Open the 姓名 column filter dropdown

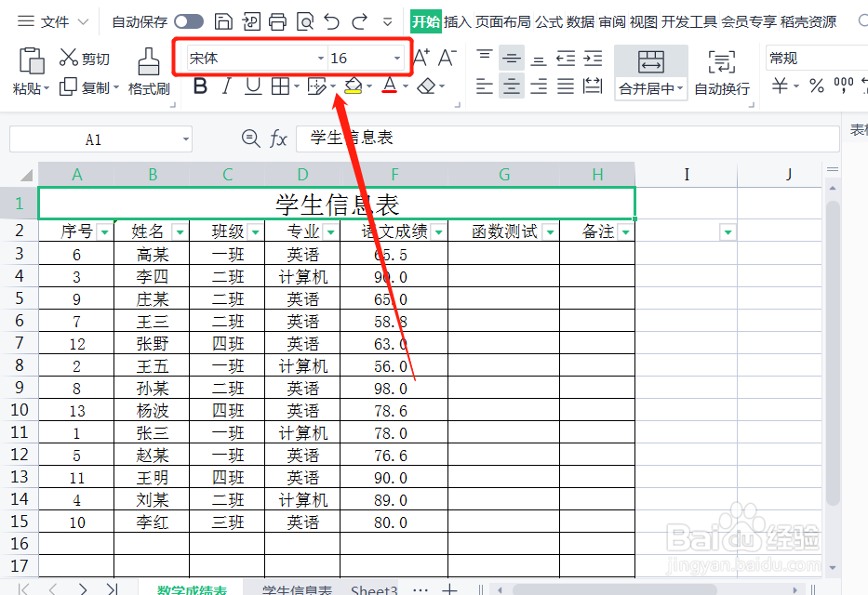click(x=180, y=231)
